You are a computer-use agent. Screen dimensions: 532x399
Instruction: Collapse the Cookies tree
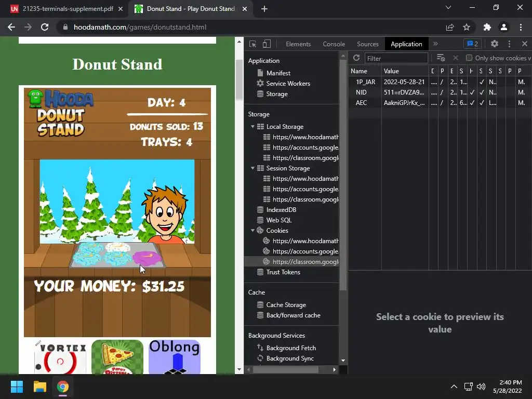tap(252, 230)
